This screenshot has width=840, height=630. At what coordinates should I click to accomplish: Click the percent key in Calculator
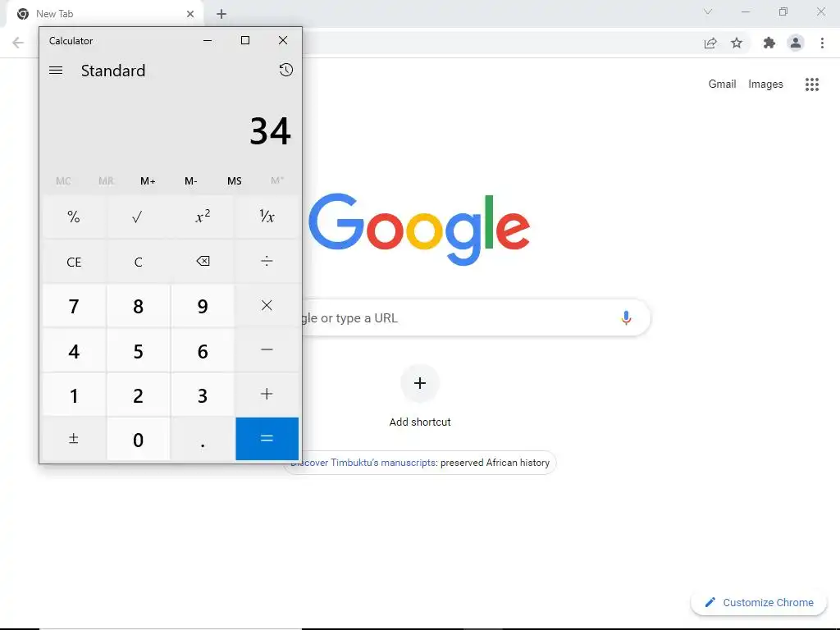74,217
